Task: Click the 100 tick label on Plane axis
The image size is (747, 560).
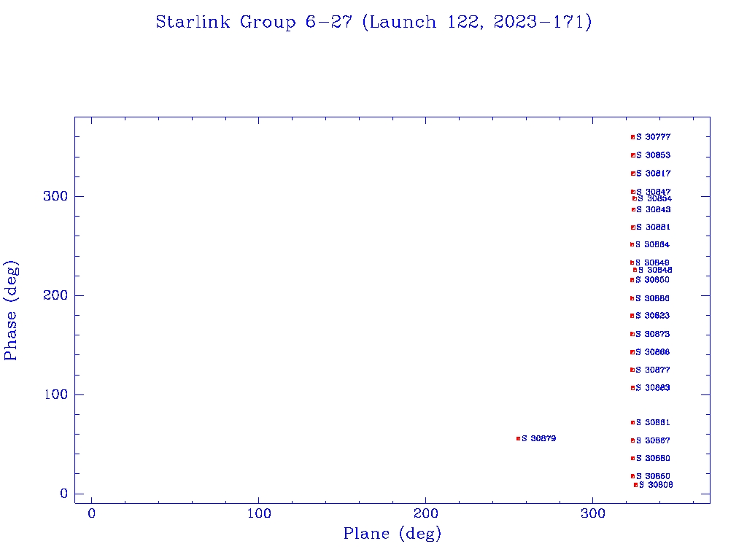Action: (259, 513)
